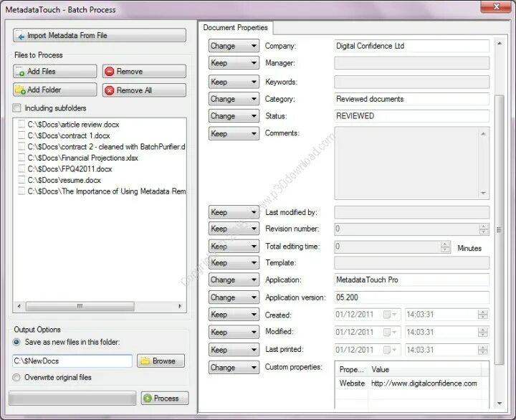516x420 pixels.
Task: Open the Keywords action dropdown
Action: (234, 82)
